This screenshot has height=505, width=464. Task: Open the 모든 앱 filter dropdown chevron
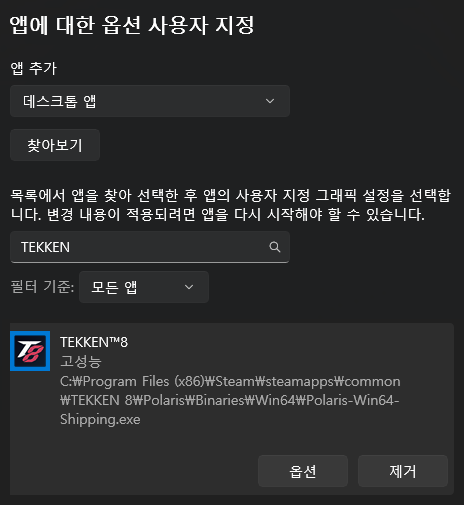(189, 287)
